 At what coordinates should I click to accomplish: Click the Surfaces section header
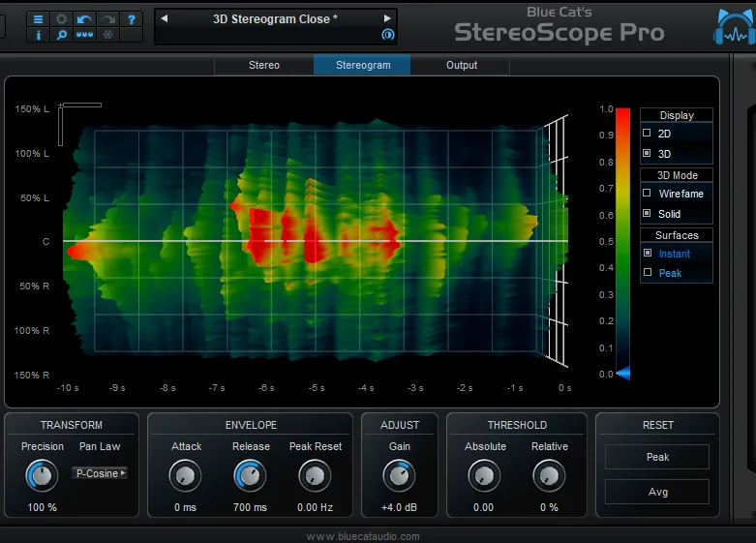tap(677, 235)
